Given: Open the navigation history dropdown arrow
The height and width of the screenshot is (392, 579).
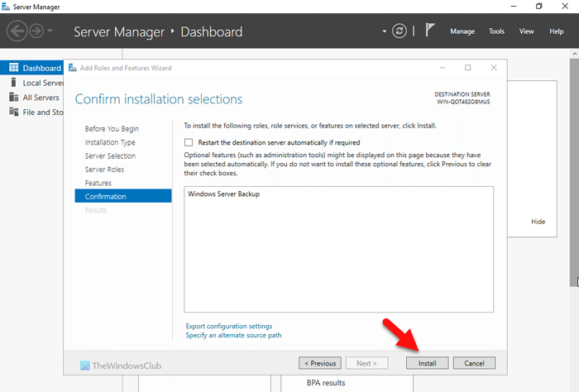Looking at the screenshot, I should pyautogui.click(x=50, y=31).
